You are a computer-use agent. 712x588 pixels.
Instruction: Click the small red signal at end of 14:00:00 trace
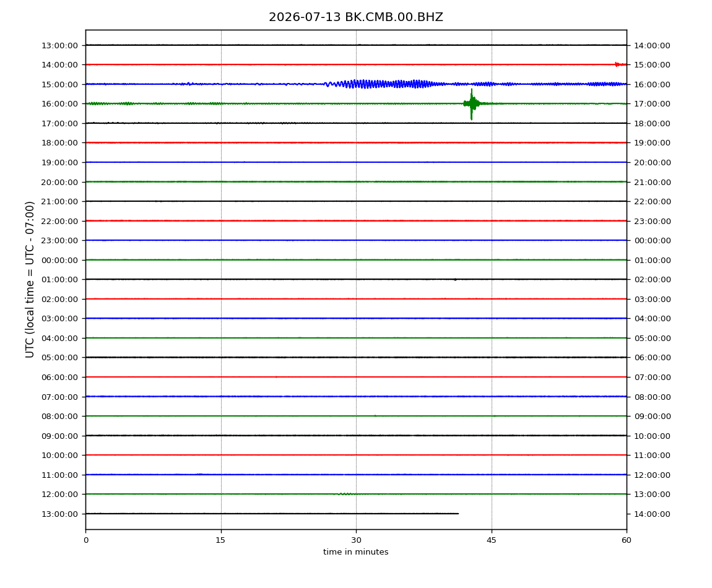(620, 64)
